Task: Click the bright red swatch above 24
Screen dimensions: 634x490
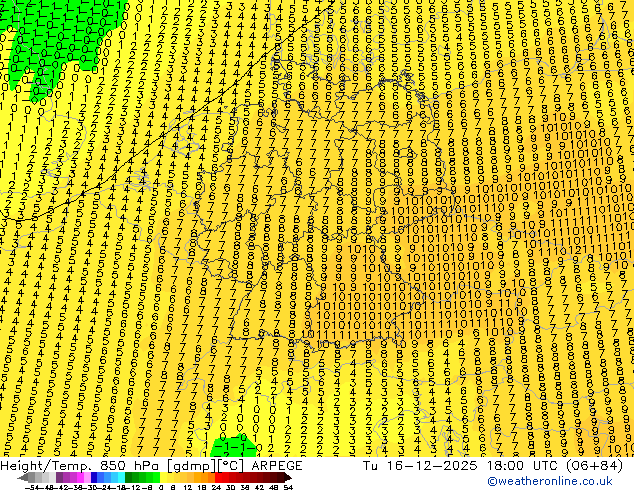Action: pyautogui.click(x=218, y=477)
